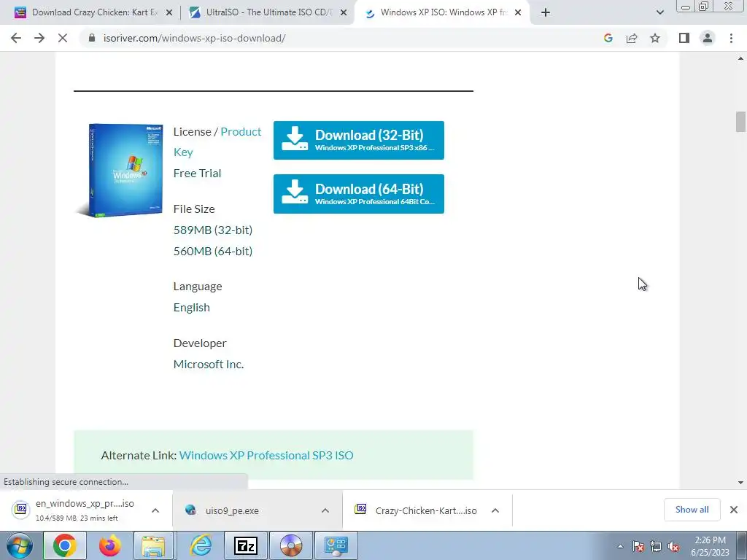The image size is (747, 560).
Task: Click the vertical scrollbar thumb
Action: tap(740, 122)
